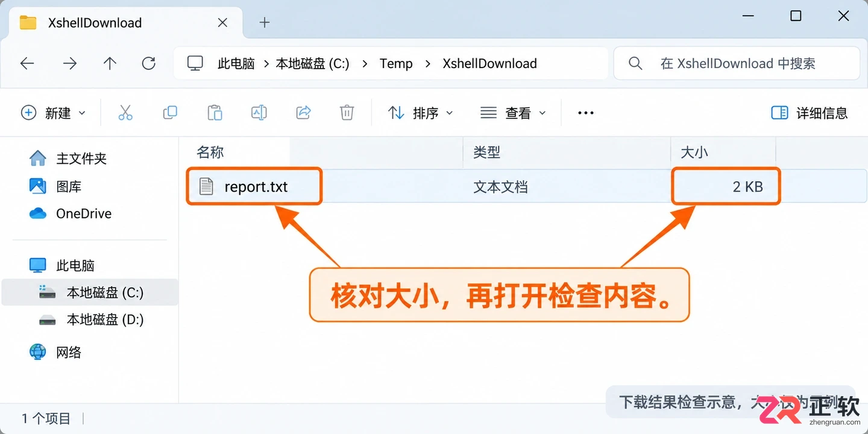Select the report.txt file name

(x=256, y=186)
